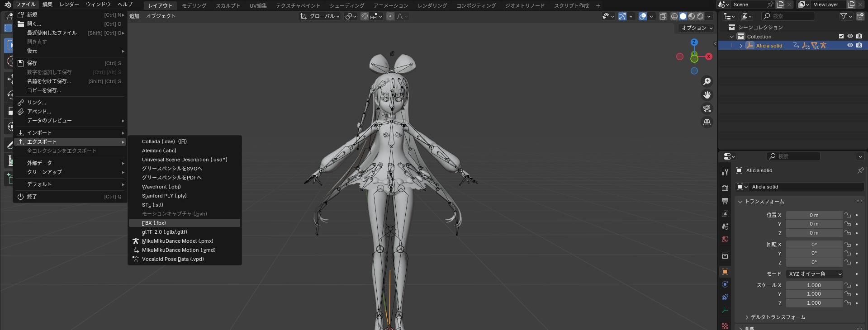Viewport: 868px width, 330px height.
Task: Click 名前を付けて保存 menu entry
Action: pyautogui.click(x=70, y=81)
